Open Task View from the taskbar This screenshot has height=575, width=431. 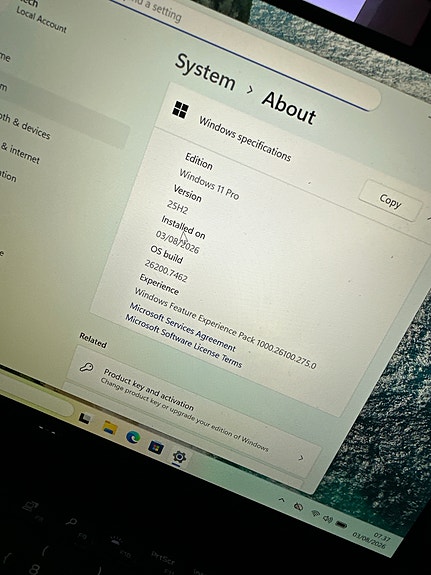coord(86,418)
